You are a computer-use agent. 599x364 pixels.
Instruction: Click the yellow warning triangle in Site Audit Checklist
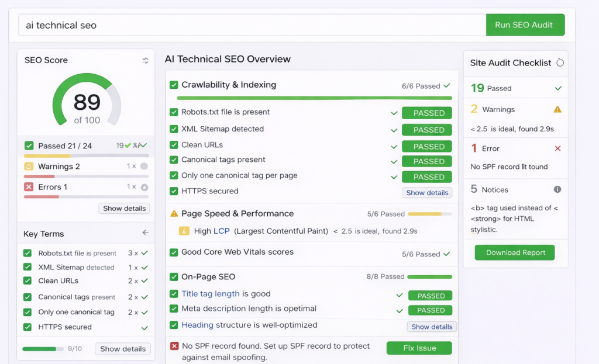(x=557, y=109)
